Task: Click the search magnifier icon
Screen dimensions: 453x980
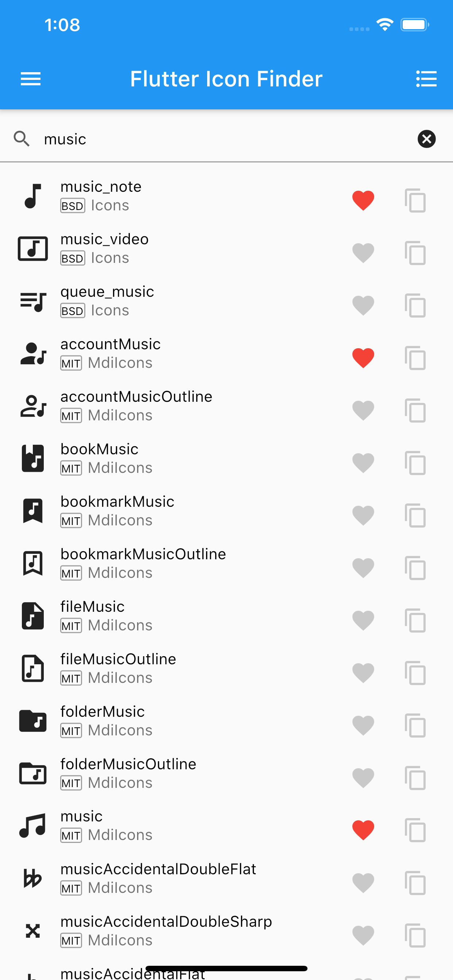Action: pyautogui.click(x=22, y=139)
